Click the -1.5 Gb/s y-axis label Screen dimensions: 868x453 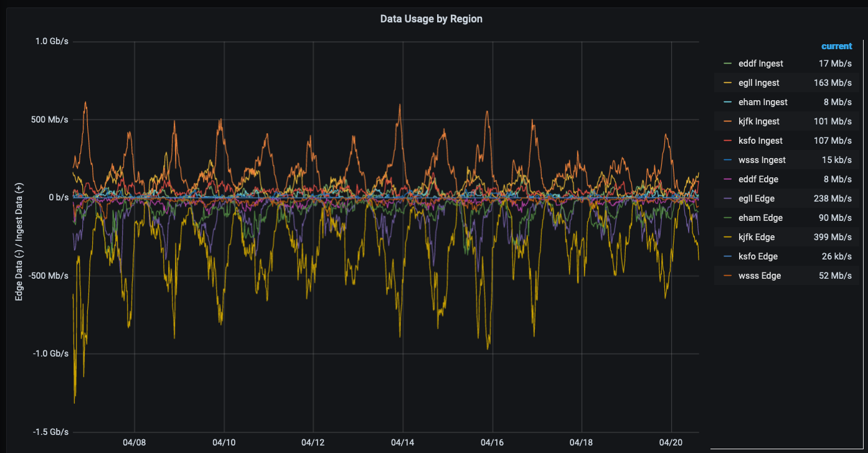pos(50,431)
